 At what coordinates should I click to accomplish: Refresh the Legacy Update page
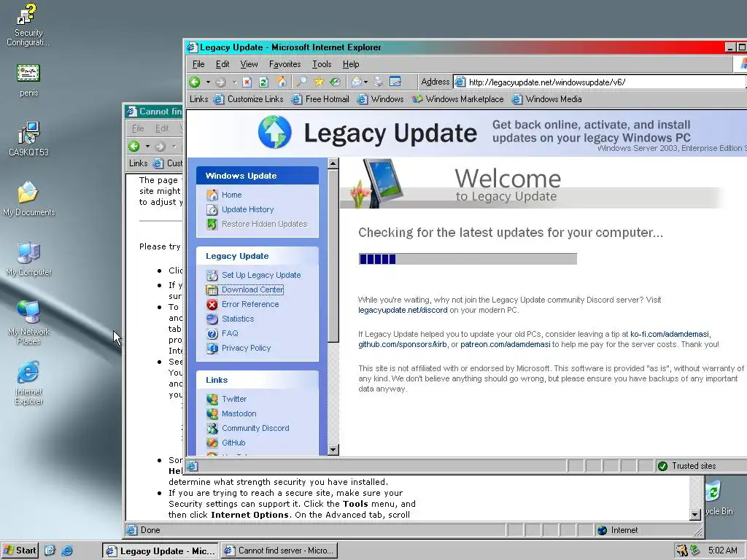pyautogui.click(x=263, y=82)
